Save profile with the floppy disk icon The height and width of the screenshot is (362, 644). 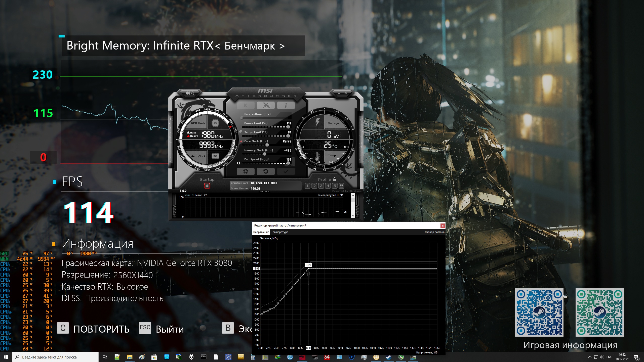tap(341, 186)
